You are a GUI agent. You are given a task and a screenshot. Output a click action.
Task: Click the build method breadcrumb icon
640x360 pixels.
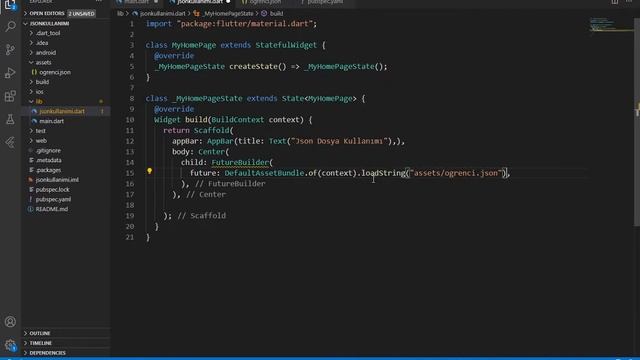pyautogui.click(x=264, y=13)
